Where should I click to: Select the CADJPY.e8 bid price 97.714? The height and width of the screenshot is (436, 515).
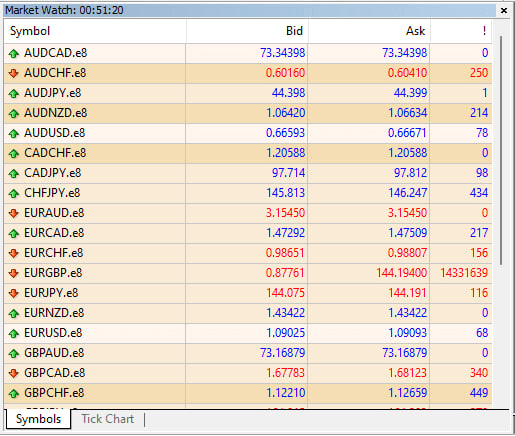click(x=288, y=173)
